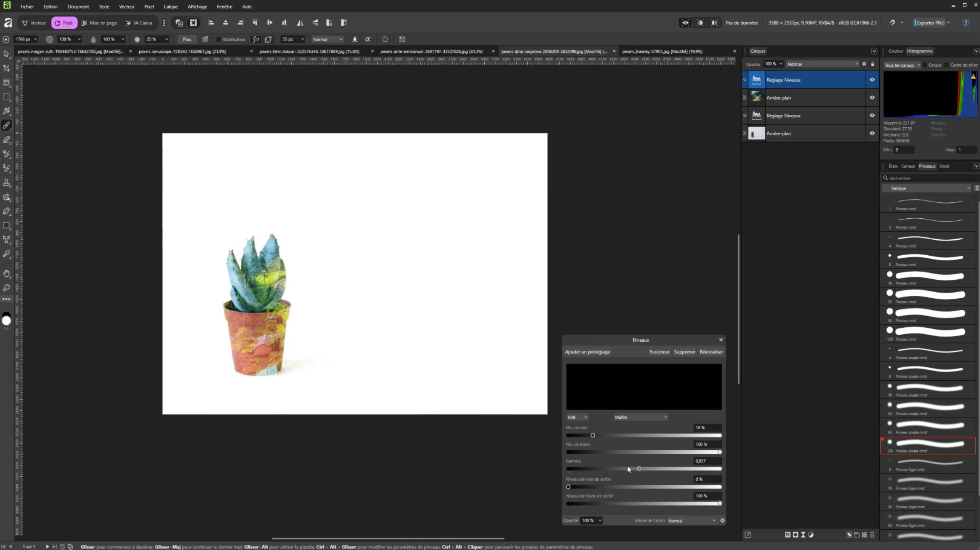Screen dimensions: 980x550
Task: Enable the Stabilisateur checkbox
Action: [218, 40]
